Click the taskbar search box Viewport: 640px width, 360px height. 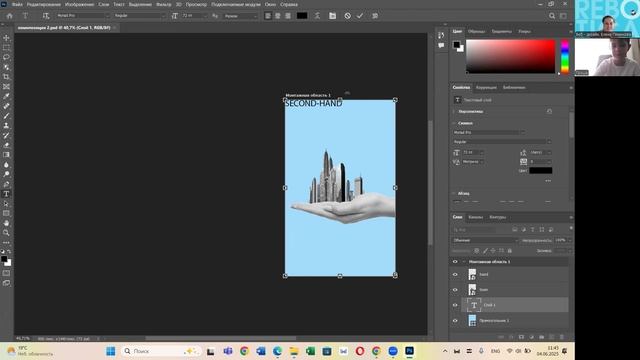160,351
